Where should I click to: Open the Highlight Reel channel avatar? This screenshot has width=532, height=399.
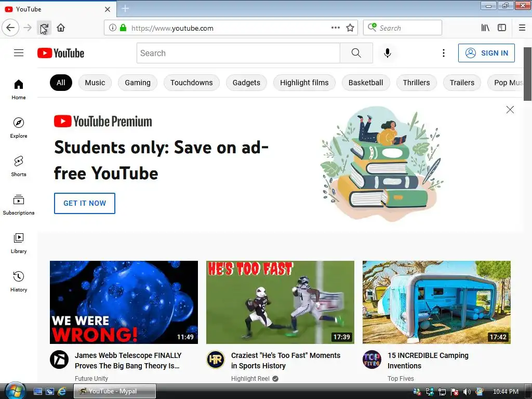pyautogui.click(x=216, y=360)
